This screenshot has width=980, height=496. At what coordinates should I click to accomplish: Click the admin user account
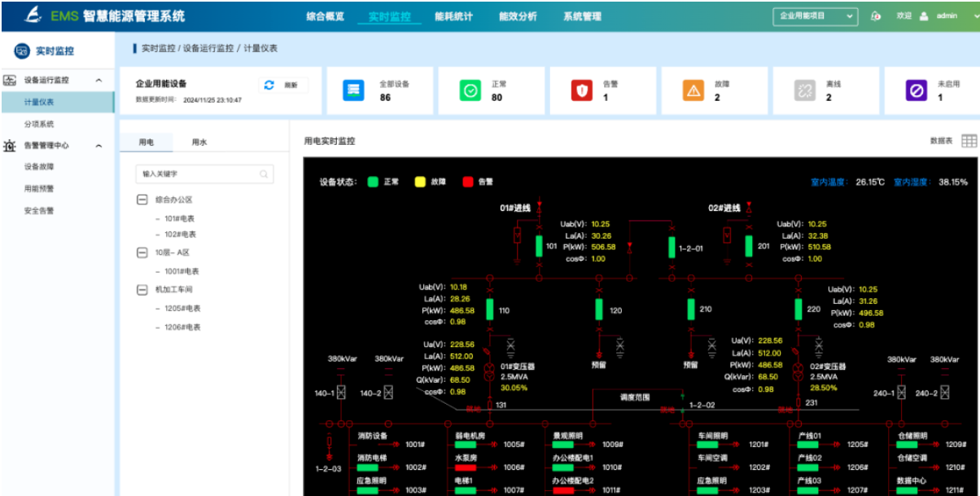coord(946,15)
